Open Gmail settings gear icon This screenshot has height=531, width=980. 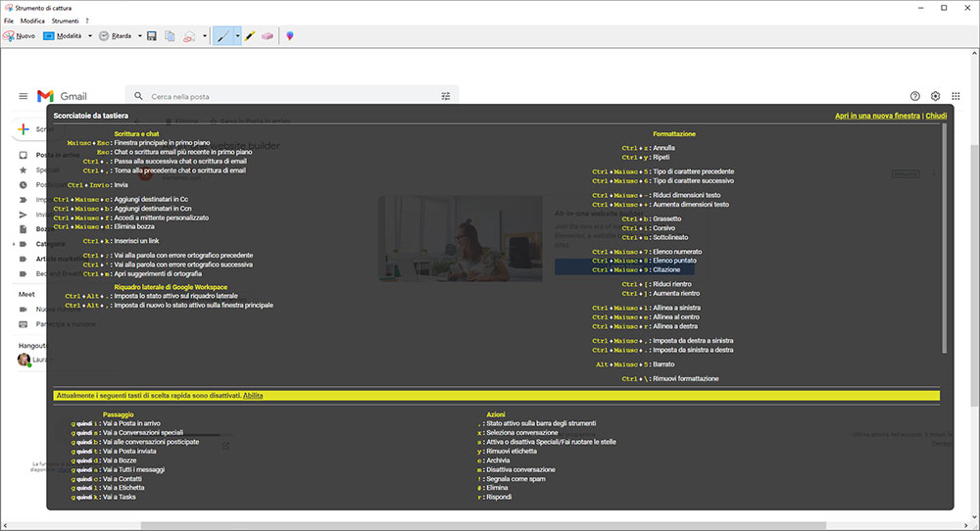(x=935, y=96)
